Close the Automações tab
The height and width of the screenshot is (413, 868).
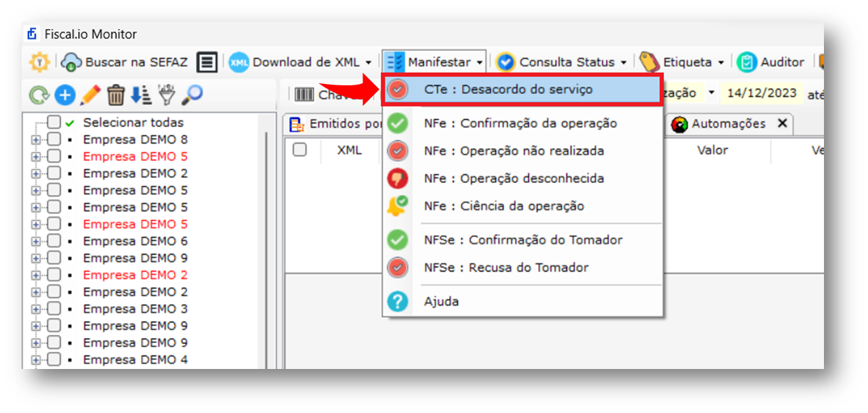(x=782, y=123)
